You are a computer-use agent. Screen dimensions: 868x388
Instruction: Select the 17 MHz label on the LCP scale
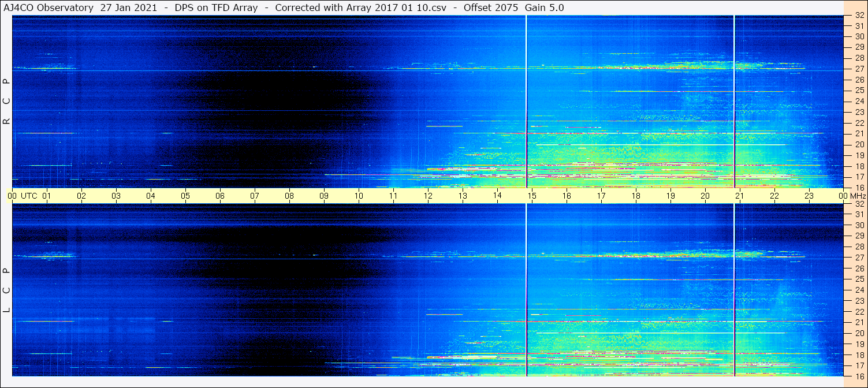tap(859, 365)
